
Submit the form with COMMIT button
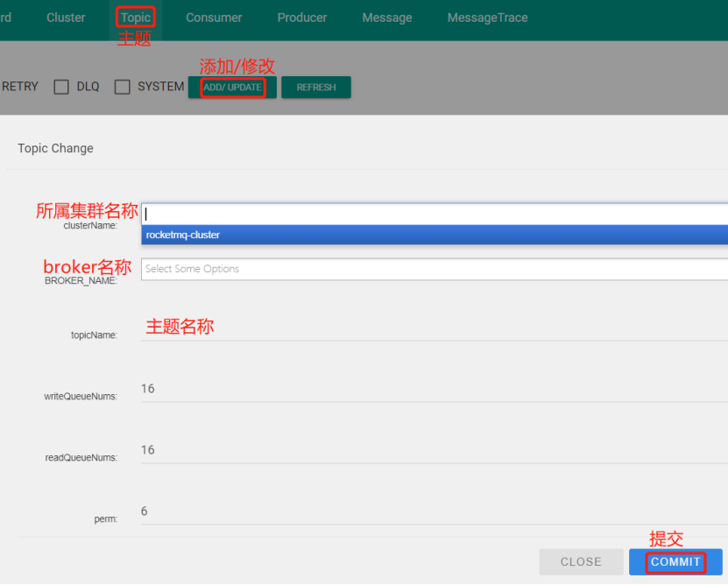click(x=675, y=561)
